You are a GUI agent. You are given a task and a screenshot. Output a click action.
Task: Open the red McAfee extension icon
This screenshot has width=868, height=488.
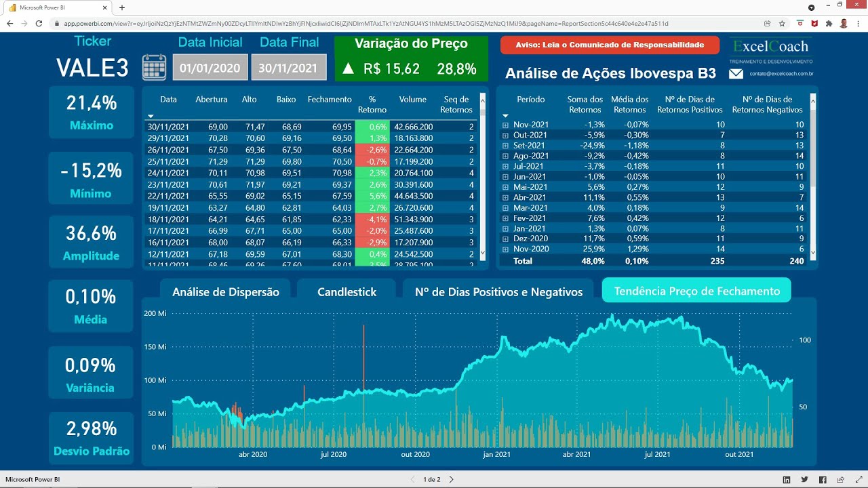(x=814, y=23)
